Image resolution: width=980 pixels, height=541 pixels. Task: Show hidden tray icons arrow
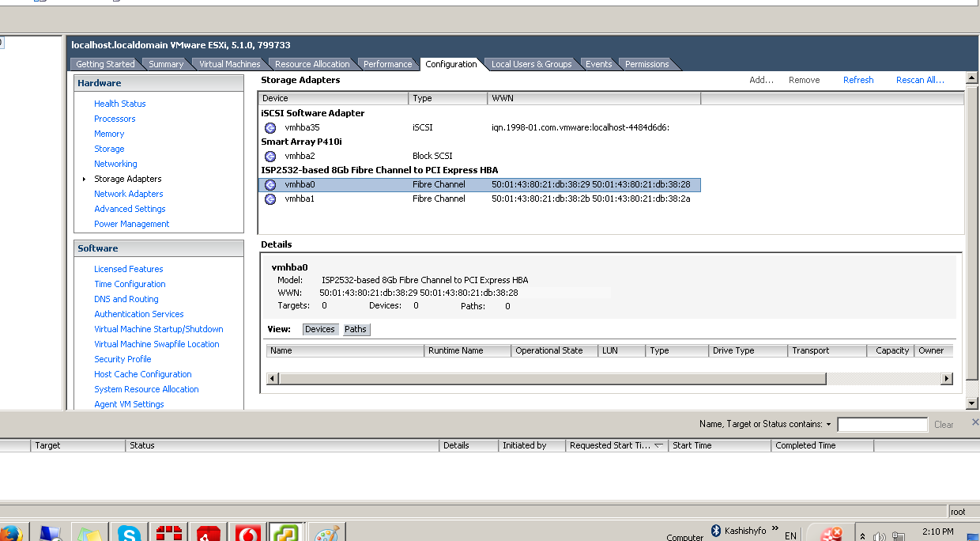[862, 537]
